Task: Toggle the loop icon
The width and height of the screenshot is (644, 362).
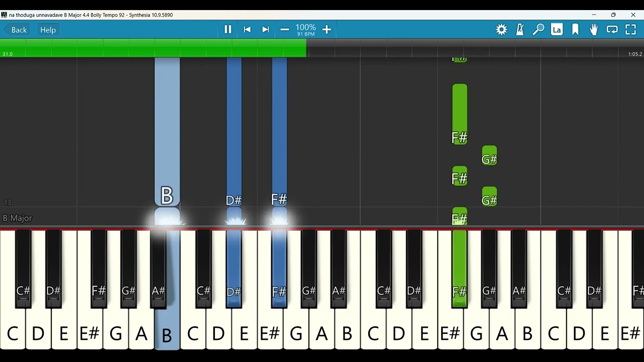Action: click(612, 30)
